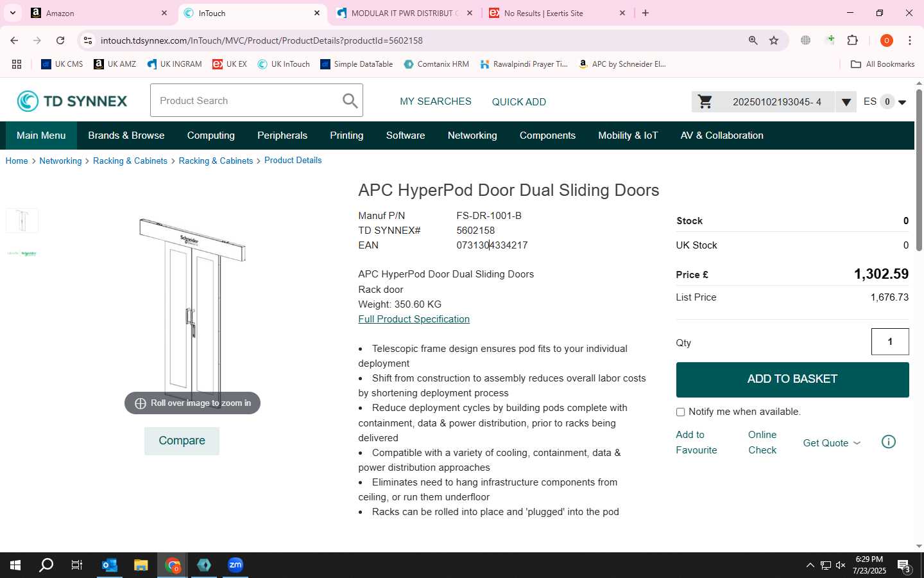Viewport: 924px width, 578px height.
Task: Open the UK CMS bookmark
Action: tap(62, 64)
